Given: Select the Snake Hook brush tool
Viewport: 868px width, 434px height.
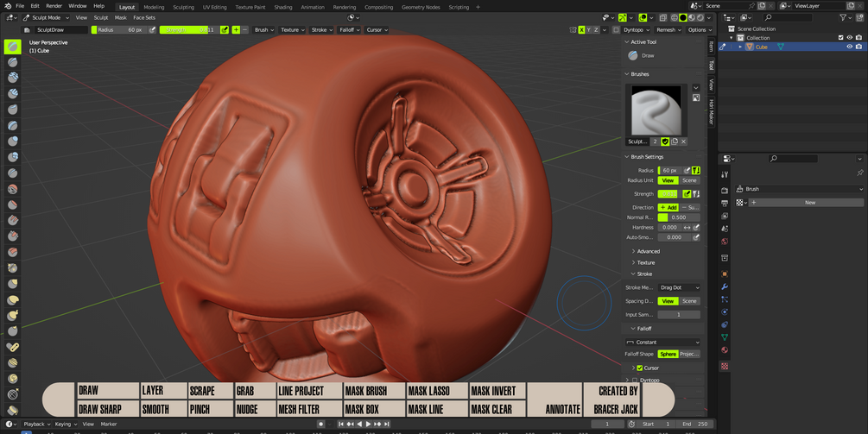Looking at the screenshot, I should [x=12, y=315].
